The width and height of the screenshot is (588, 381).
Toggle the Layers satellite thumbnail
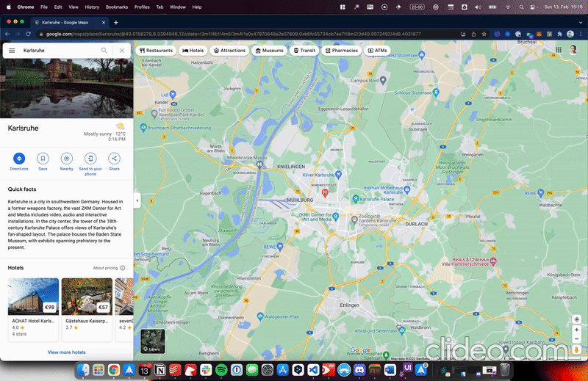pyautogui.click(x=153, y=341)
